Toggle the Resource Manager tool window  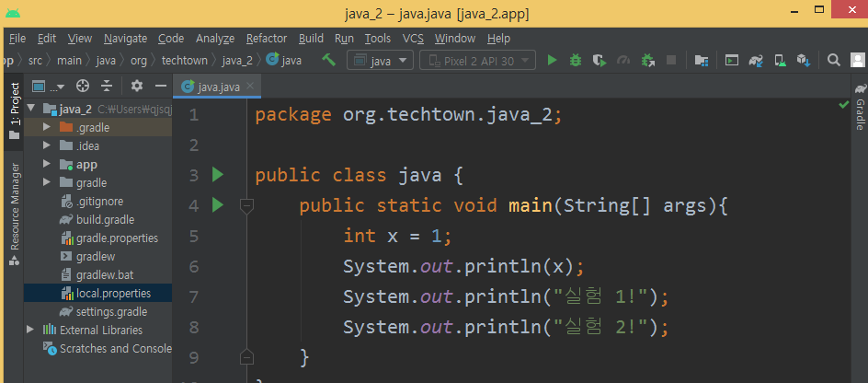15,214
